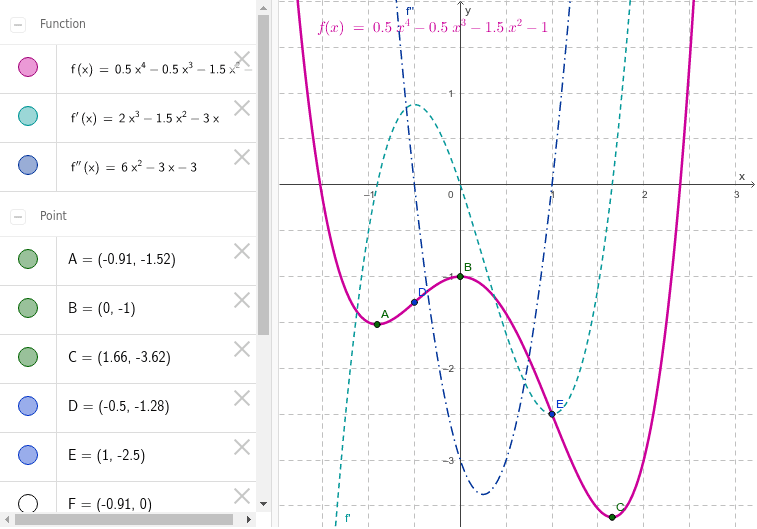Screen dimensions: 757x529
Task: Delete the f'(x) row
Action: 242,108
